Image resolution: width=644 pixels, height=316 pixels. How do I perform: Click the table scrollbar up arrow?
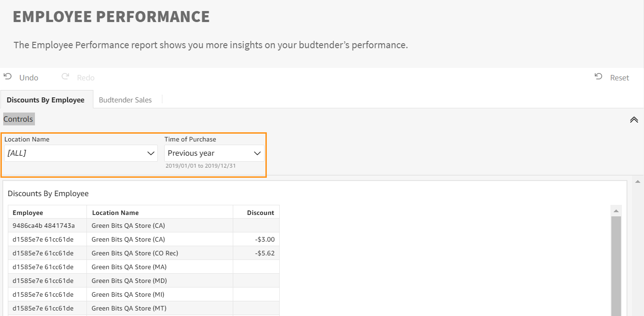point(615,210)
